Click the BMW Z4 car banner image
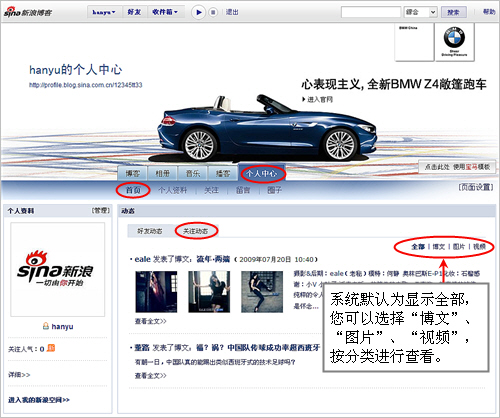500x418 pixels. (x=267, y=128)
